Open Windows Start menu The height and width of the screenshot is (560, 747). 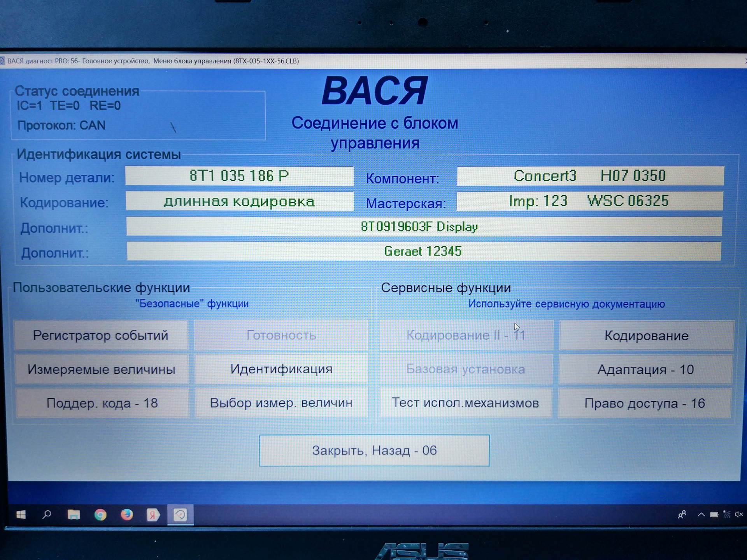click(x=21, y=515)
